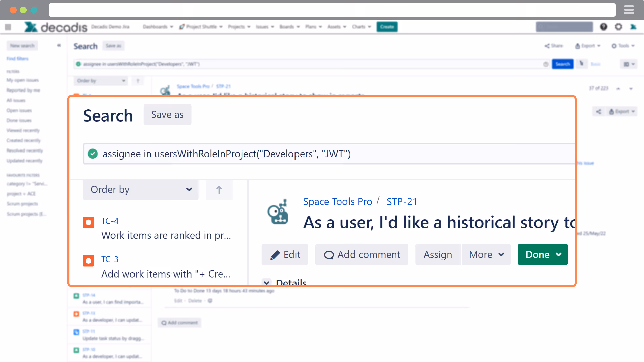The width and height of the screenshot is (644, 362).
Task: Open the user profile avatar in the top bar
Action: [x=633, y=27]
